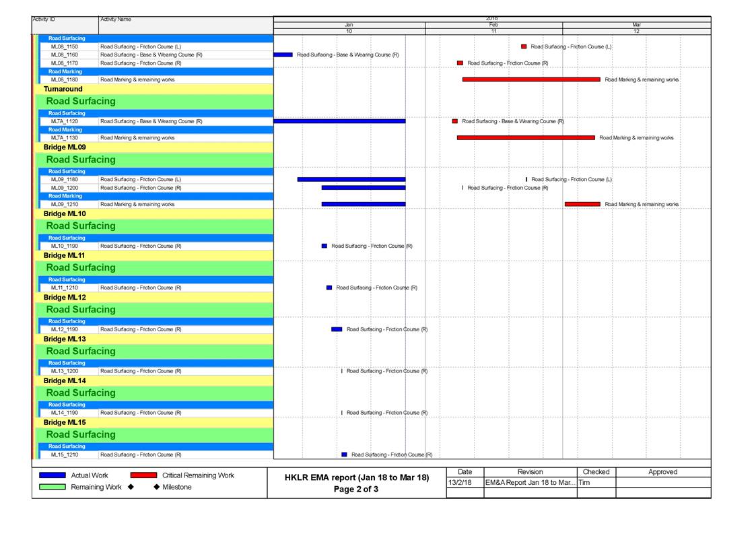Click the small blue ML10_1190 bar
This screenshot has width=756, height=534.
(324, 246)
